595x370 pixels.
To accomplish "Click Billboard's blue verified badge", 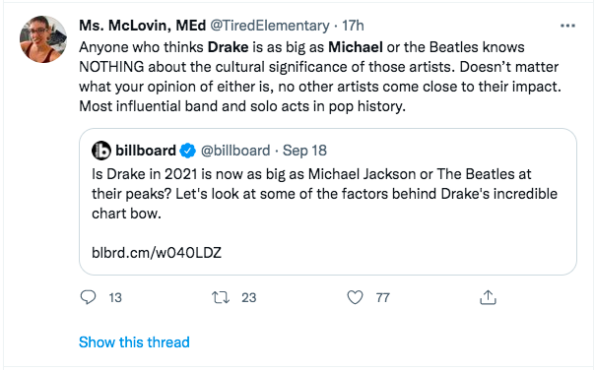I will [187, 151].
